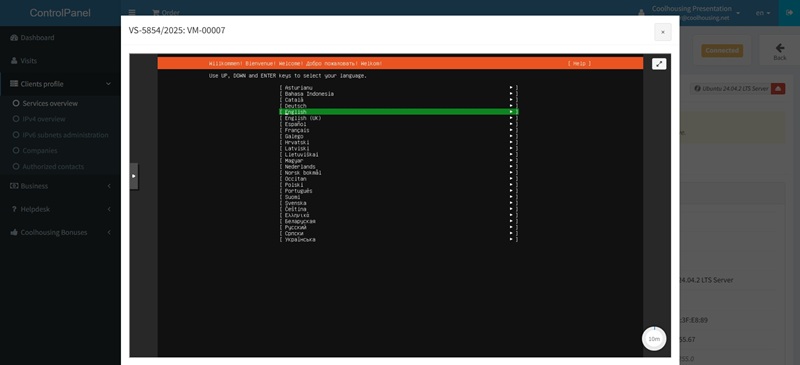Select Русский language row
This screenshot has width=800, height=365.
pos(398,228)
